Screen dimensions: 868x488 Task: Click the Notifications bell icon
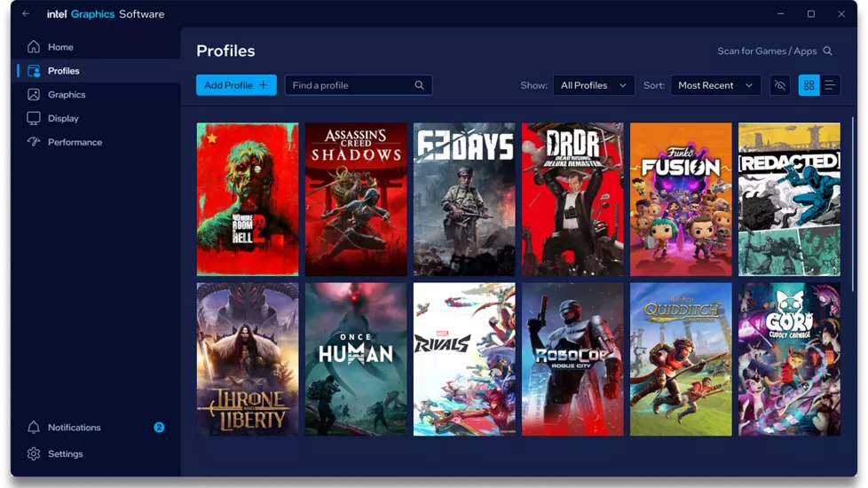tap(34, 427)
